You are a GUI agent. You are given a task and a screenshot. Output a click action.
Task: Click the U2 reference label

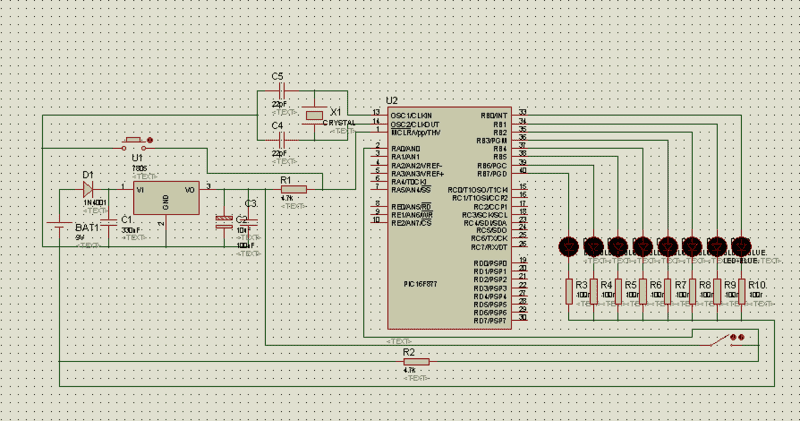392,101
